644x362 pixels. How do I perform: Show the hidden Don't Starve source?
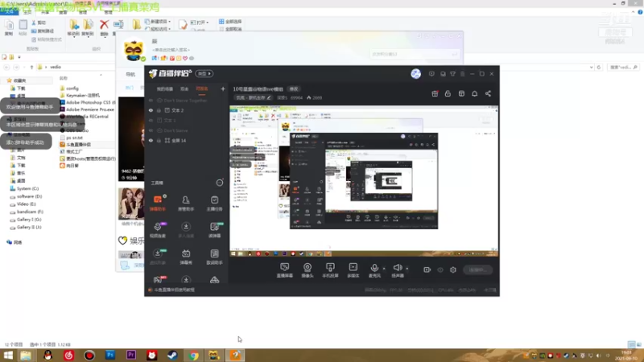(x=151, y=130)
